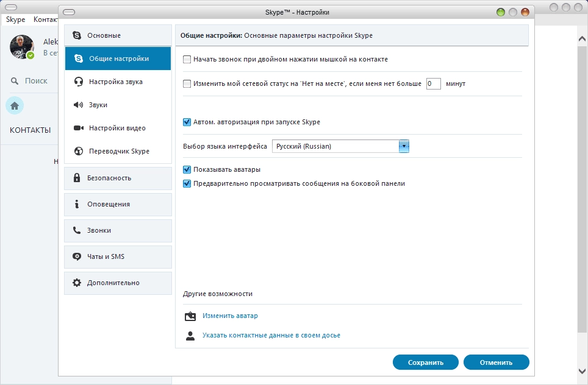The image size is (588, 385).
Task: Click the Отменить button
Action: pyautogui.click(x=496, y=362)
